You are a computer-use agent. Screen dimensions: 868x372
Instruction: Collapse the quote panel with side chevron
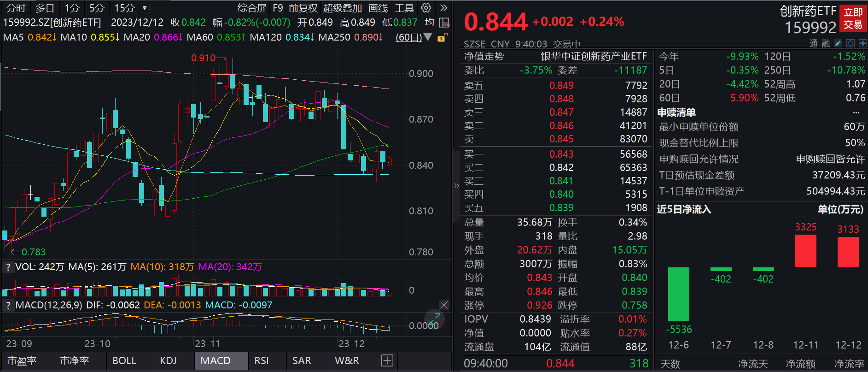(456, 186)
